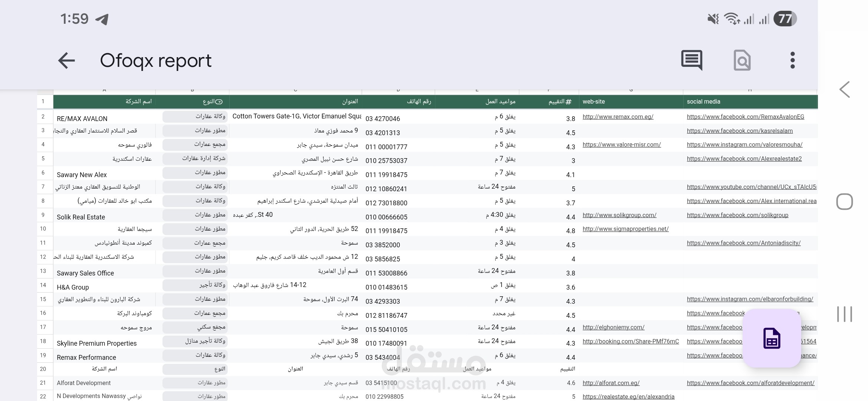868x401 pixels.
Task: Select phone number 03 4270046
Action: tap(398, 117)
